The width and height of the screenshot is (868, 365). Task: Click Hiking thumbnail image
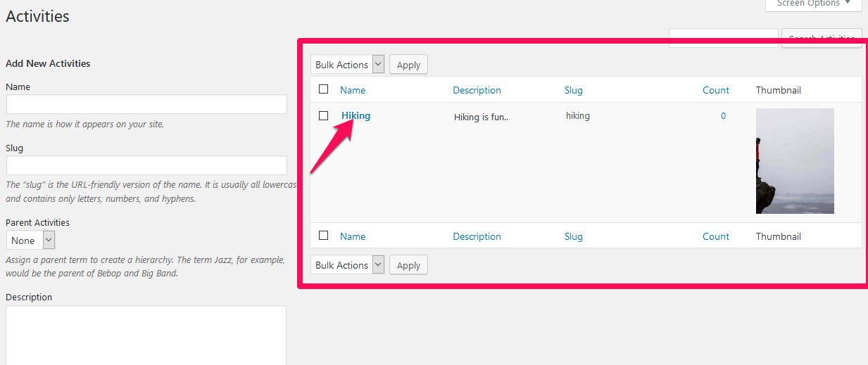pos(795,161)
